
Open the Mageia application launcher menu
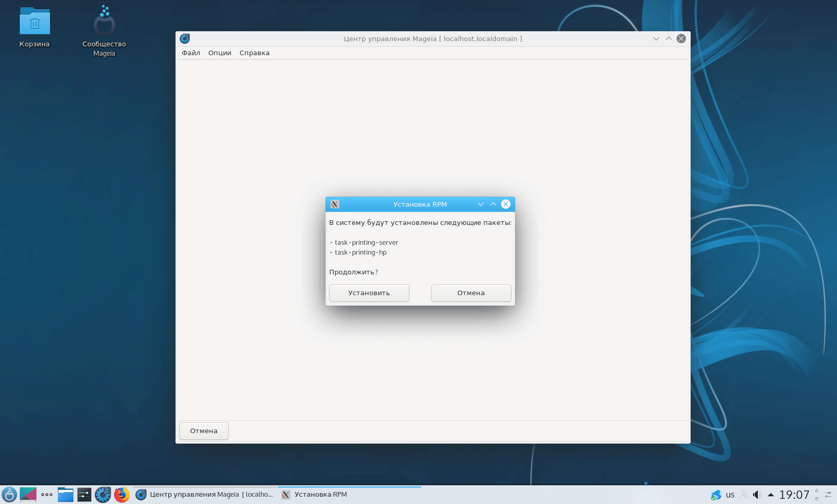(x=9, y=495)
